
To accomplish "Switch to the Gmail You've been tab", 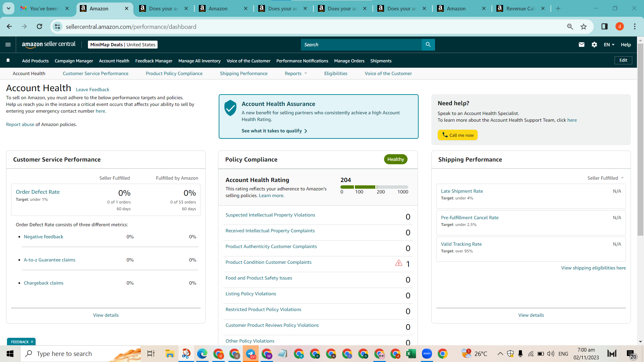I will click(44, 8).
